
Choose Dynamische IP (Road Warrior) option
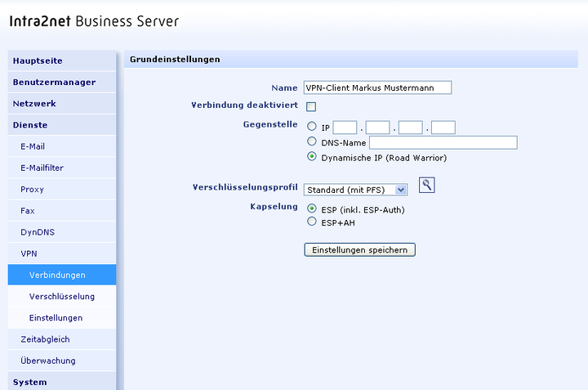[312, 156]
